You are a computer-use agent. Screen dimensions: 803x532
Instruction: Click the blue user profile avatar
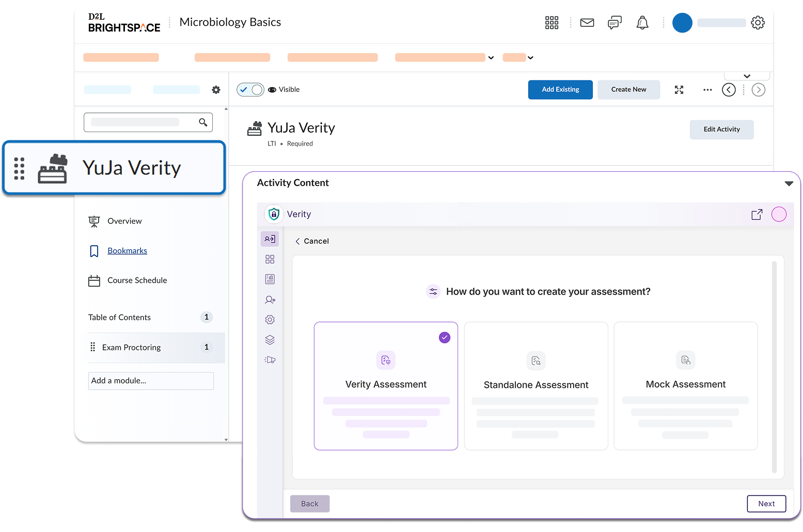click(682, 23)
